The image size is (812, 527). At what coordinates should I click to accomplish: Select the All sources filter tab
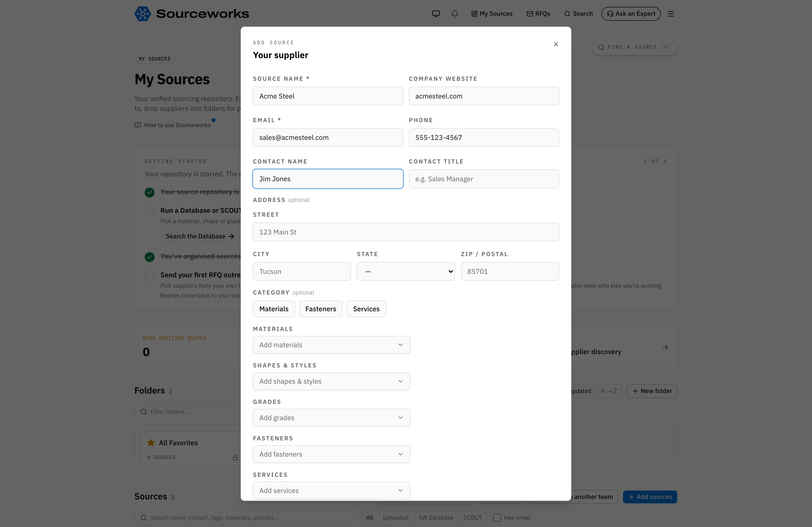(x=369, y=517)
